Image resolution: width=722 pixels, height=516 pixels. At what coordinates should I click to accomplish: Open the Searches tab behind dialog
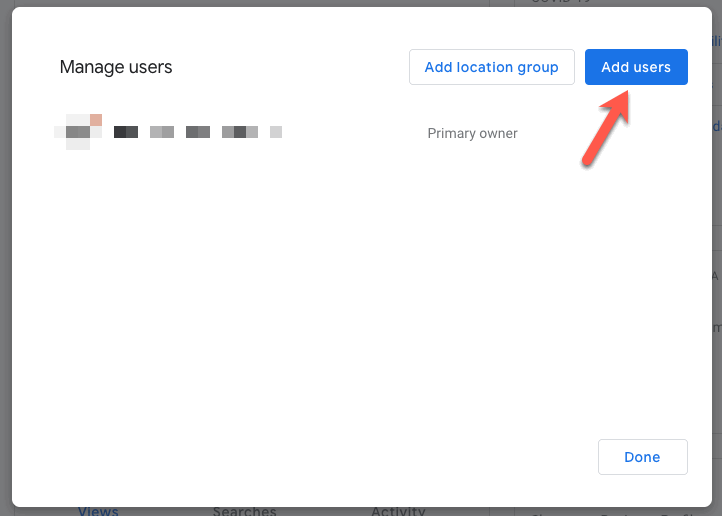245,511
